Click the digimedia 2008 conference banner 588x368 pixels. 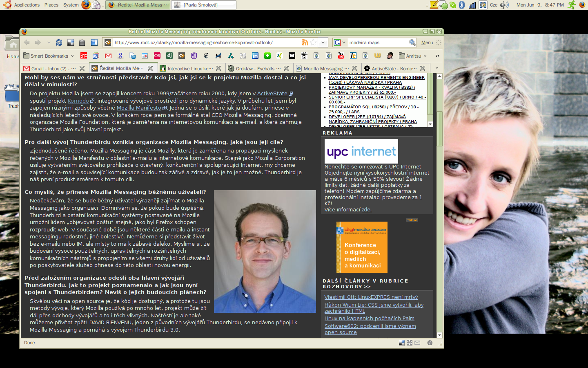[362, 247]
